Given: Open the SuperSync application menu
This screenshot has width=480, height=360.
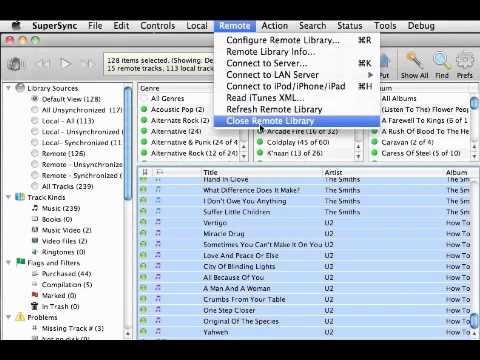Looking at the screenshot, I should click(55, 26).
